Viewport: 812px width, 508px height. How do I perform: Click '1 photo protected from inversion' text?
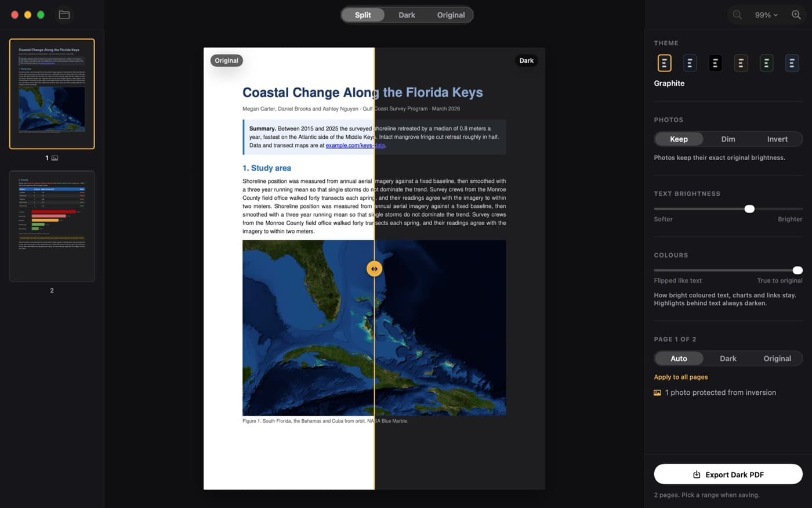pyautogui.click(x=720, y=392)
